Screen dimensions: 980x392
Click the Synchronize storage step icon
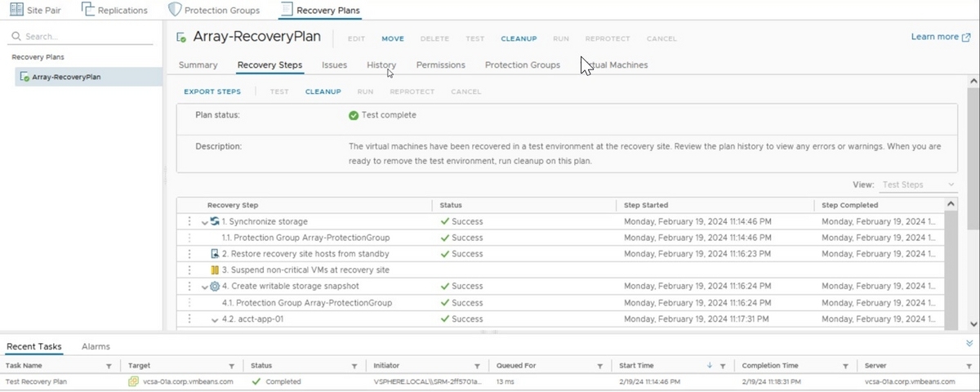(x=215, y=221)
